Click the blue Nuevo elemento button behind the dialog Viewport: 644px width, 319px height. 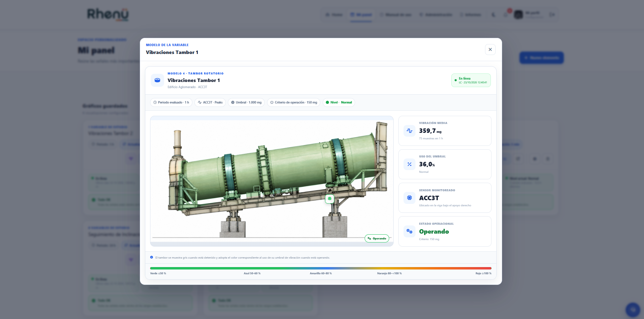(541, 58)
